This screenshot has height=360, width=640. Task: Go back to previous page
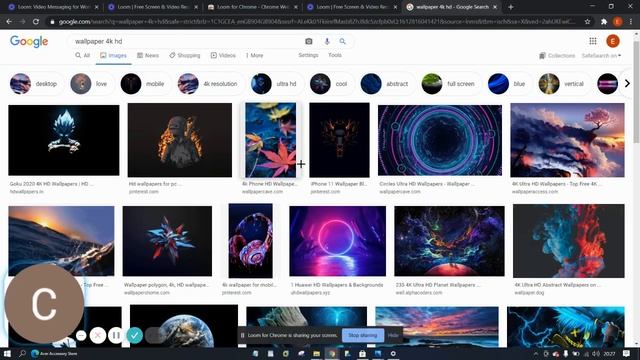point(9,22)
